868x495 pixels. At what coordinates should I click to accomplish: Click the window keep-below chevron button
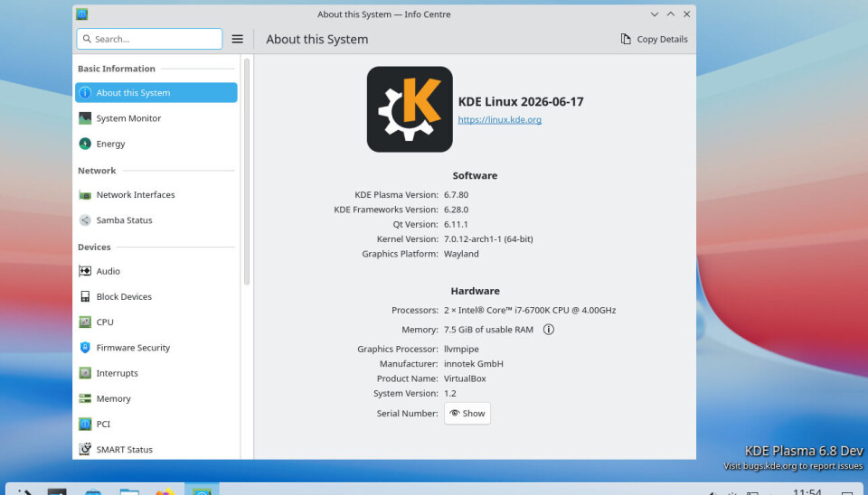click(x=655, y=14)
